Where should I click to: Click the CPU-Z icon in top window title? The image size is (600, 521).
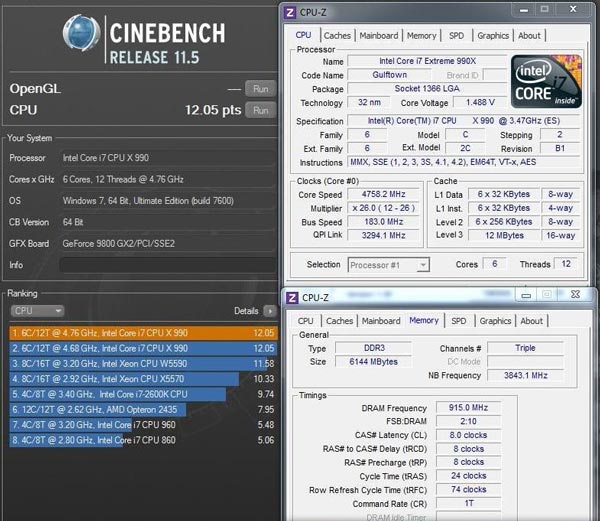point(290,13)
